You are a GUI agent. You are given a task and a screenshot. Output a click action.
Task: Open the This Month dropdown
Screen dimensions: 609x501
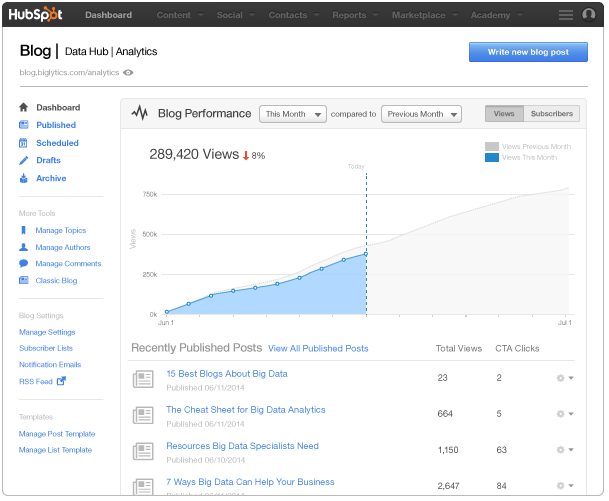coord(293,114)
